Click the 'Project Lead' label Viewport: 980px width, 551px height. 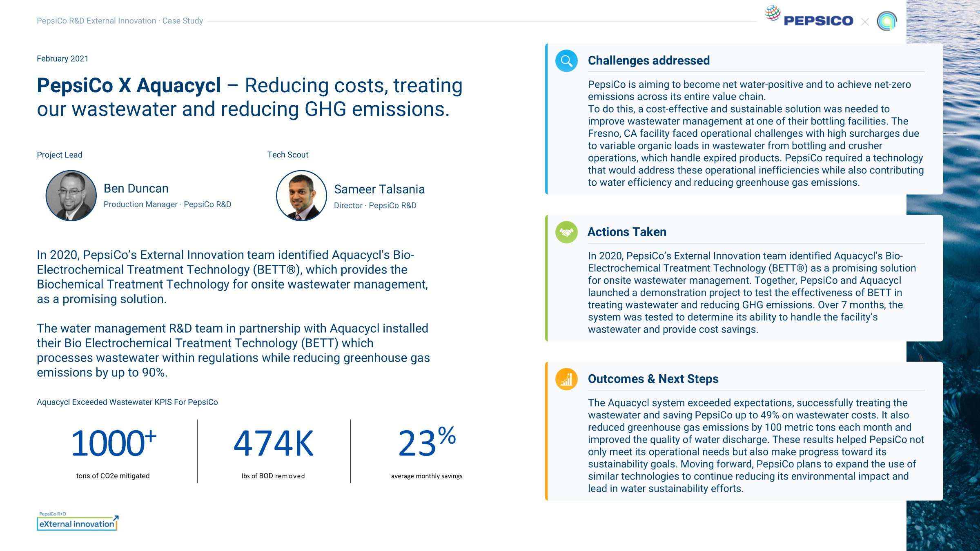(x=60, y=155)
